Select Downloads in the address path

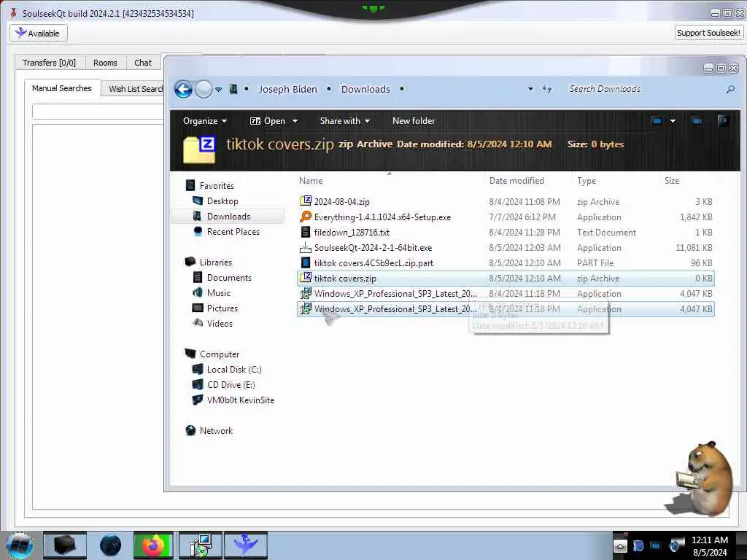365,89
